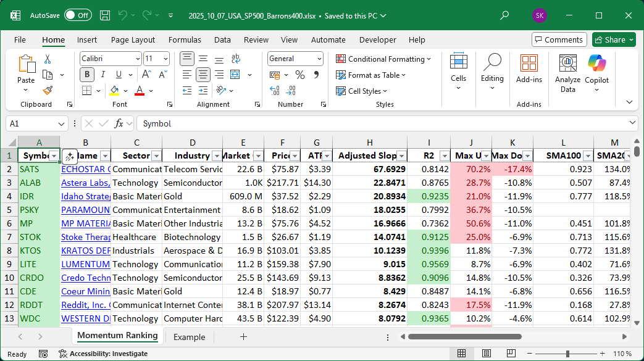Open the Formulas ribbon tab

185,39
